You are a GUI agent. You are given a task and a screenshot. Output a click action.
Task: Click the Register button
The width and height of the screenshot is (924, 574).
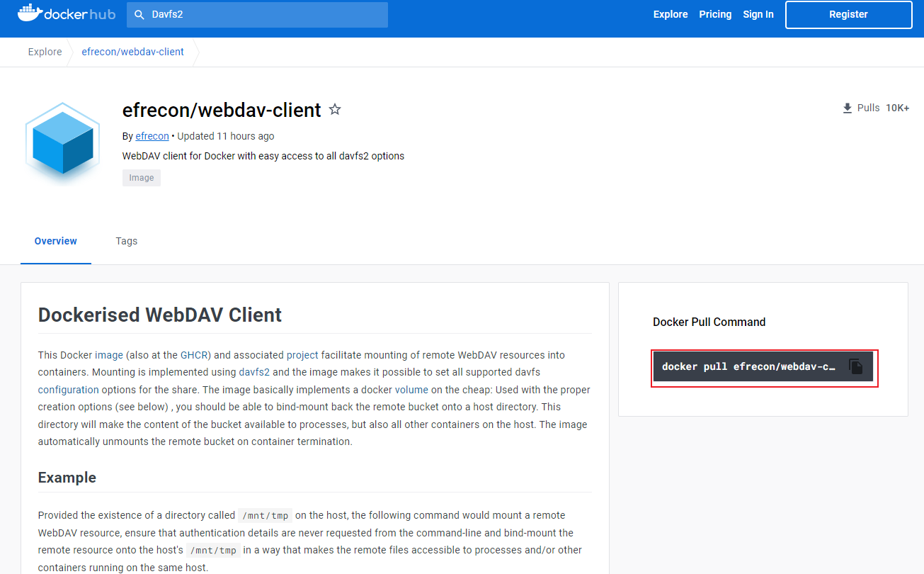848,14
